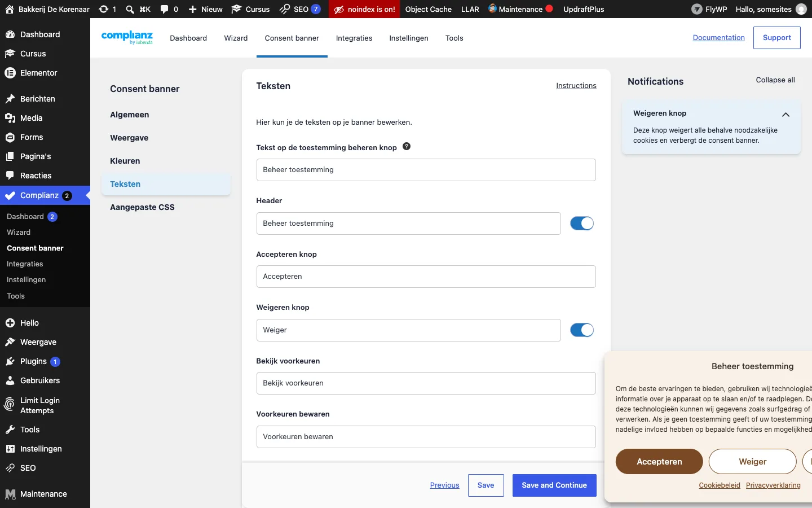812x508 pixels.
Task: Open the Instellingen top tab
Action: [x=409, y=38]
